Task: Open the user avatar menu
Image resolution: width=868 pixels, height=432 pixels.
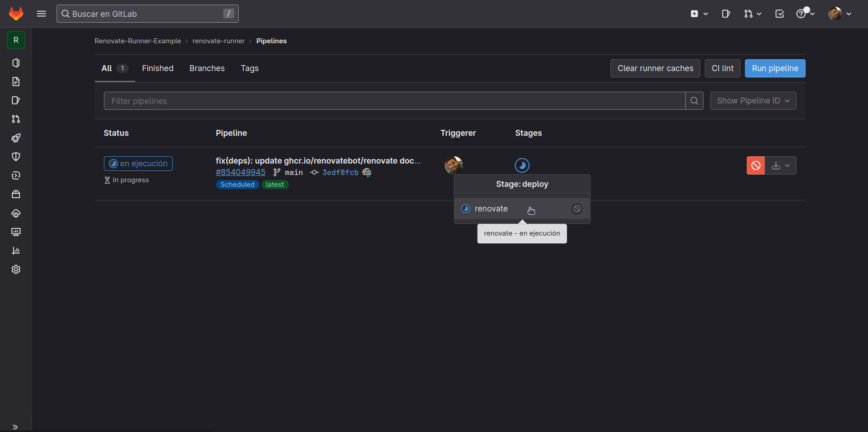Action: click(x=840, y=14)
